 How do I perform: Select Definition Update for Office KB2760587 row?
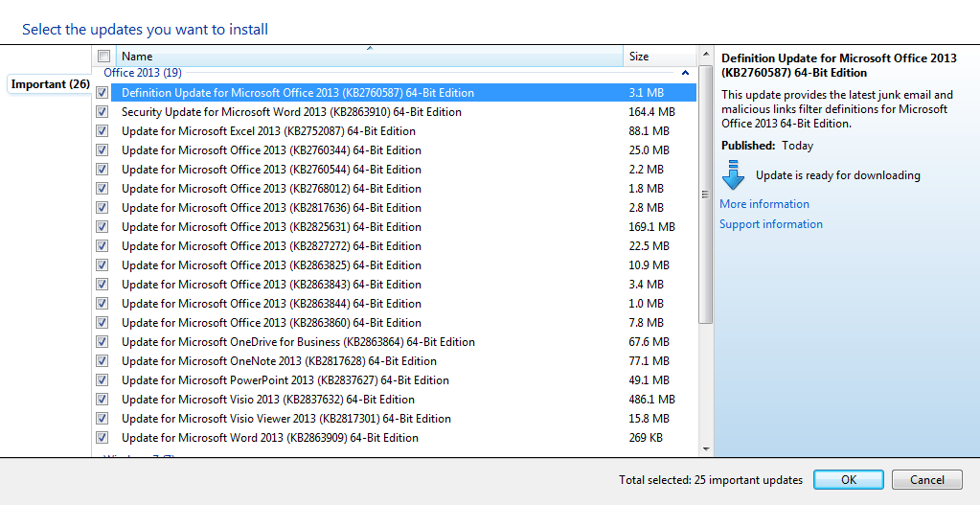coord(403,93)
